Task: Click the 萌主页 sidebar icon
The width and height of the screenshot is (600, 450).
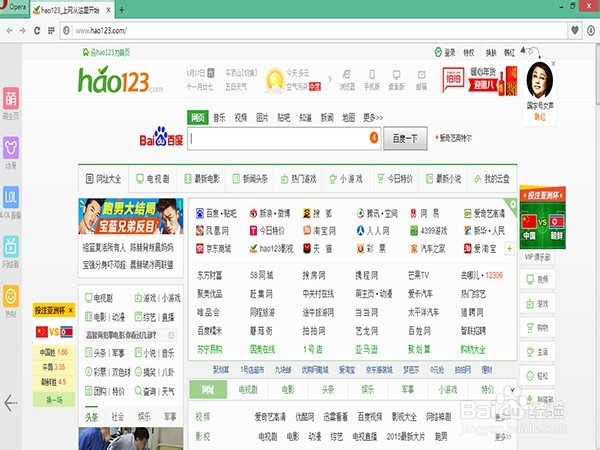Action: [11, 99]
